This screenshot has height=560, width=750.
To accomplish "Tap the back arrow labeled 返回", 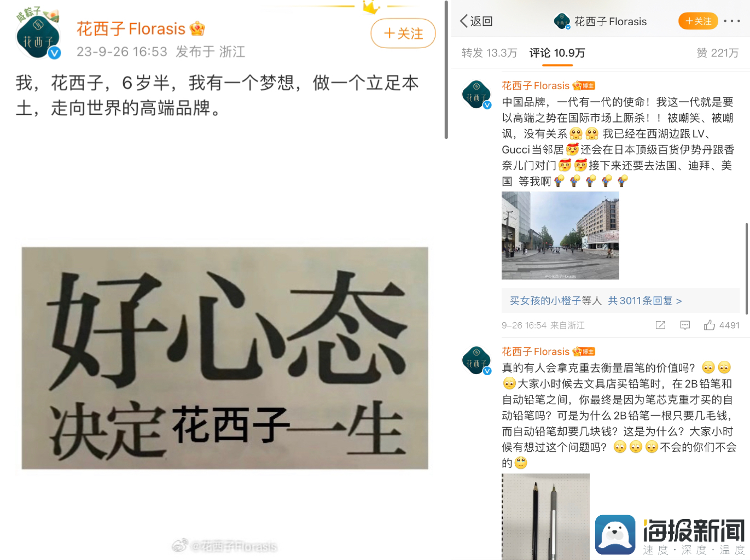I will [476, 21].
